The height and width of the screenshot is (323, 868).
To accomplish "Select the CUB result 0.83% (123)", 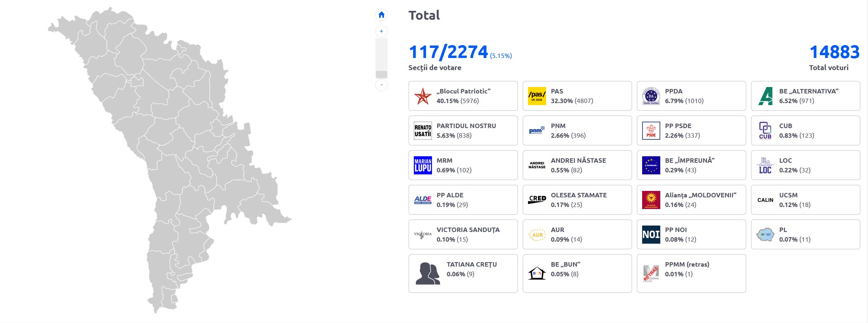I will [x=797, y=136].
